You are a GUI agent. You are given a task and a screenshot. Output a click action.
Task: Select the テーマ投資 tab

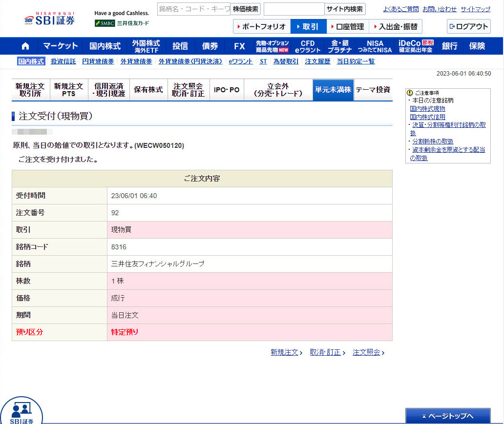[x=373, y=90]
